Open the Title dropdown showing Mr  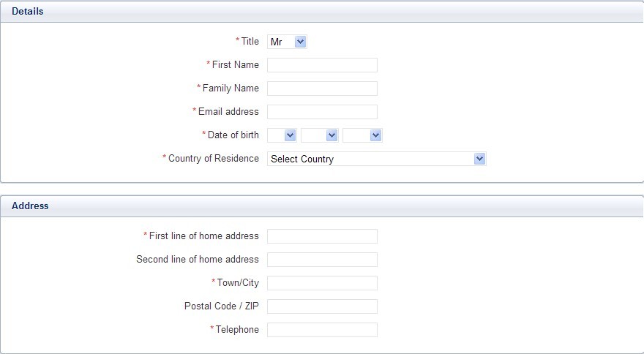point(287,42)
